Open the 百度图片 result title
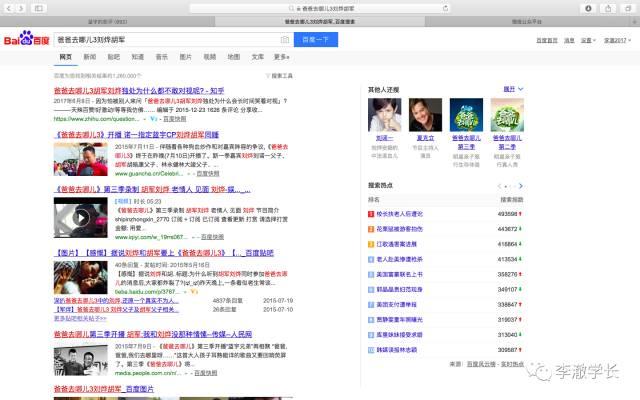Viewport: 640px width, 400px height. coord(104,389)
